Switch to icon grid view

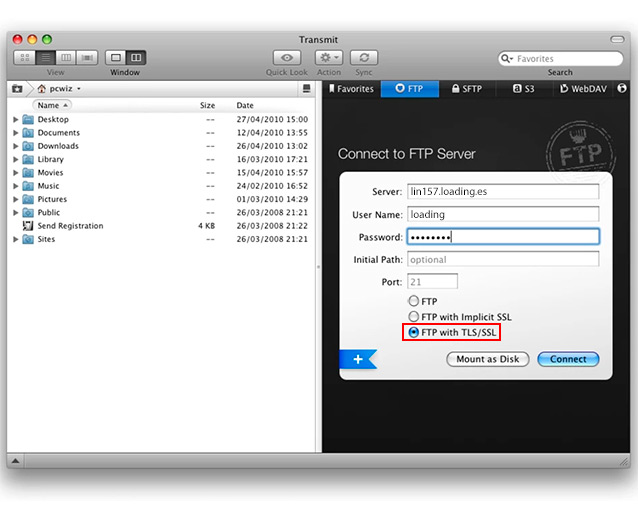(26, 58)
